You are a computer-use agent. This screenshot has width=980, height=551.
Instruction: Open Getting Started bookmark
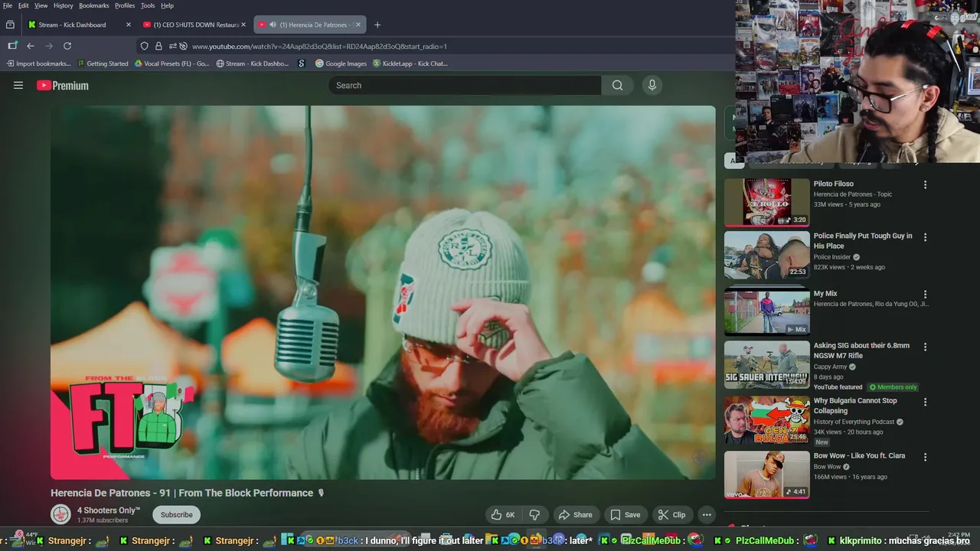click(x=103, y=64)
